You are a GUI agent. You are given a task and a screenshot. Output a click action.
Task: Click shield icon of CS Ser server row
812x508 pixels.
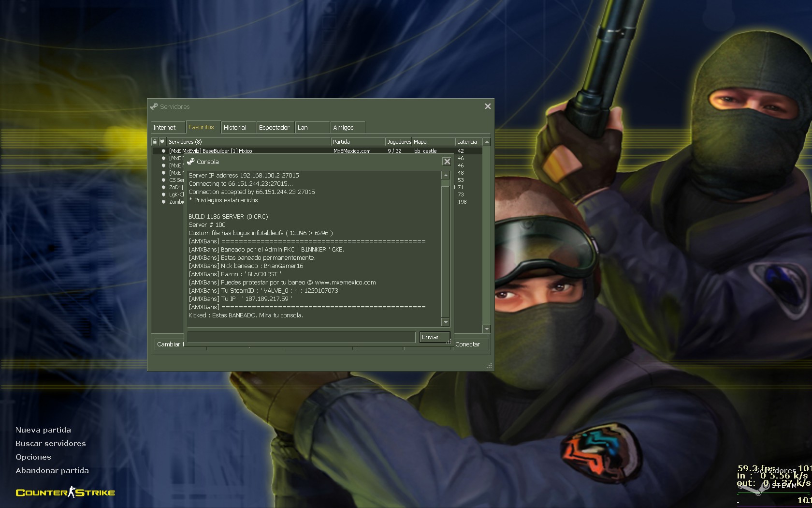click(x=164, y=180)
